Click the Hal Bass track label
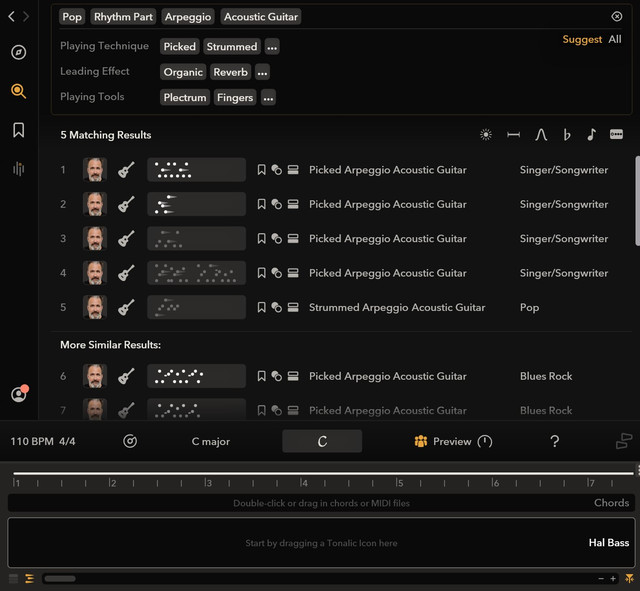640x591 pixels. tap(609, 542)
